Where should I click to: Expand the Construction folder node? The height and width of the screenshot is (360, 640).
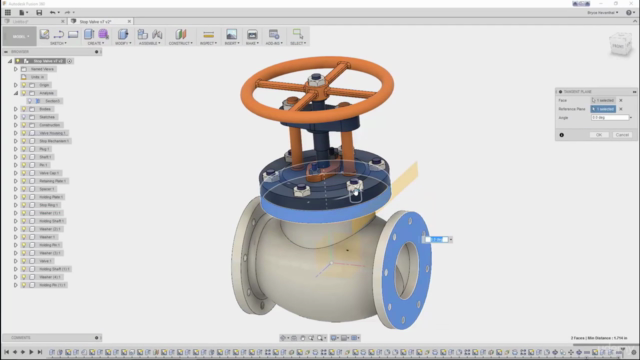click(16, 125)
